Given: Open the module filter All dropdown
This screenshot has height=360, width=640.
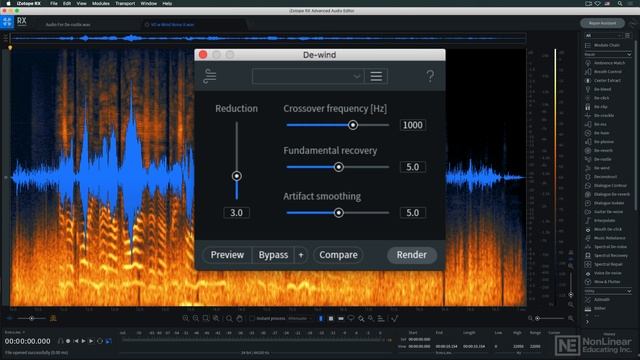Looking at the screenshot, I should tap(603, 36).
